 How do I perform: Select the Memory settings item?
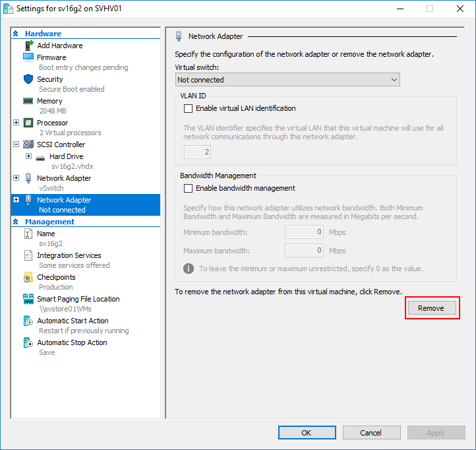pyautogui.click(x=49, y=101)
